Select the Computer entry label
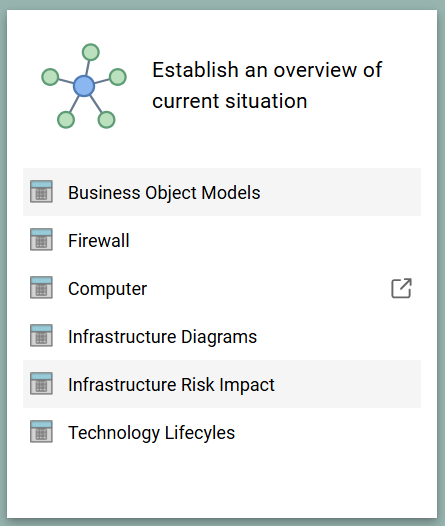The image size is (445, 526). coord(107,289)
